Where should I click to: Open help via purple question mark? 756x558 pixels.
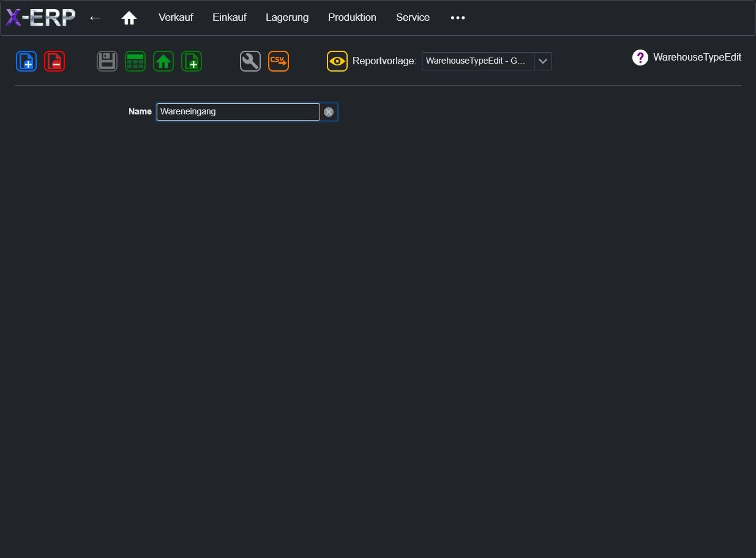tap(640, 58)
